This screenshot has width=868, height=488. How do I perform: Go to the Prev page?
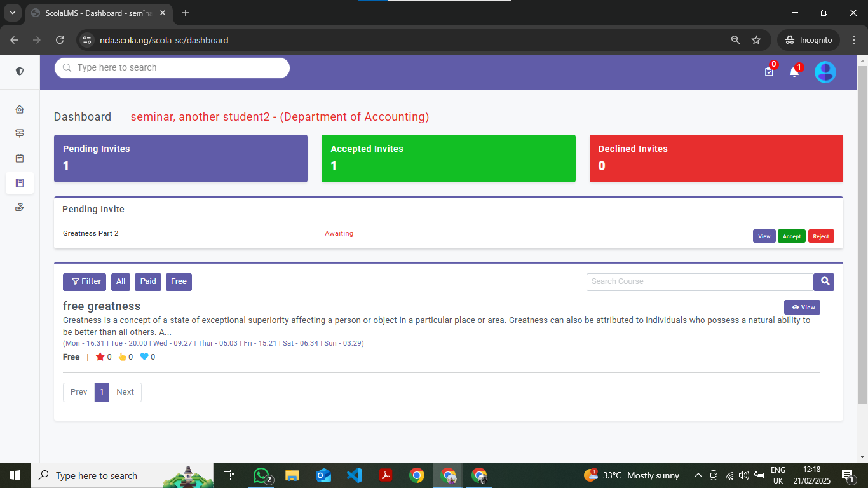(79, 392)
